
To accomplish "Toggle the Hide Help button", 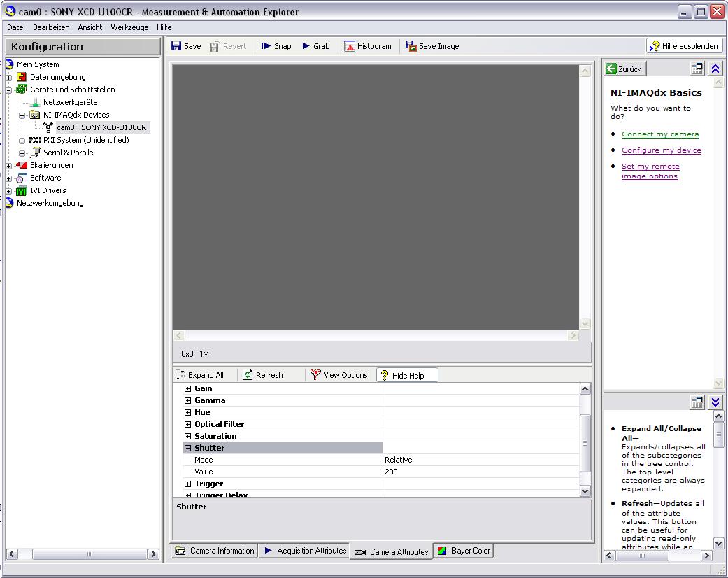I will [x=407, y=375].
